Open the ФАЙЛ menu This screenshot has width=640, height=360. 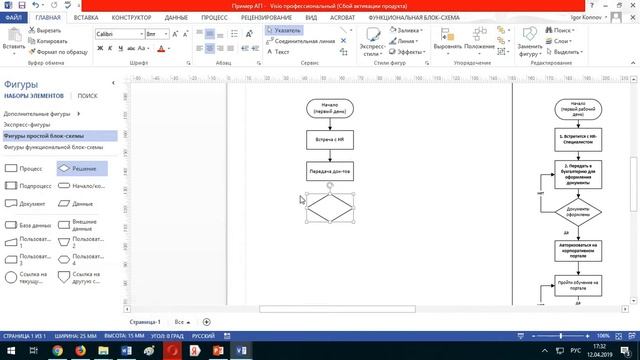[x=13, y=18]
